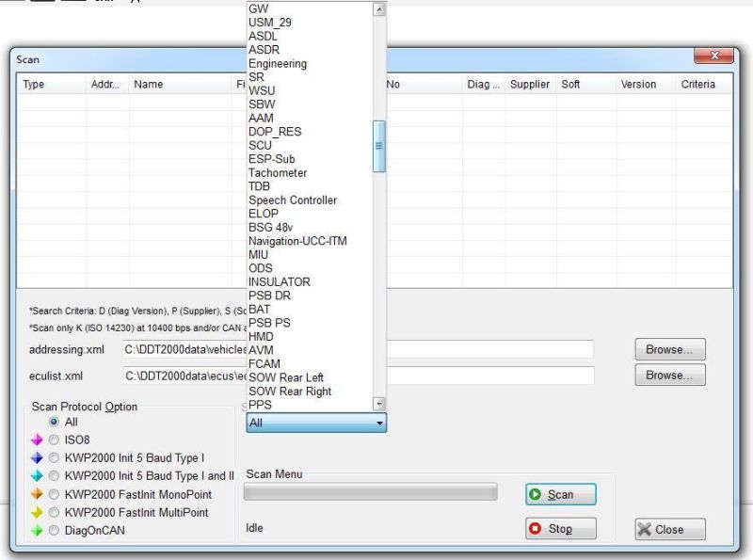Pick ODS from the dropdown list
753x560 pixels.
tap(310, 268)
